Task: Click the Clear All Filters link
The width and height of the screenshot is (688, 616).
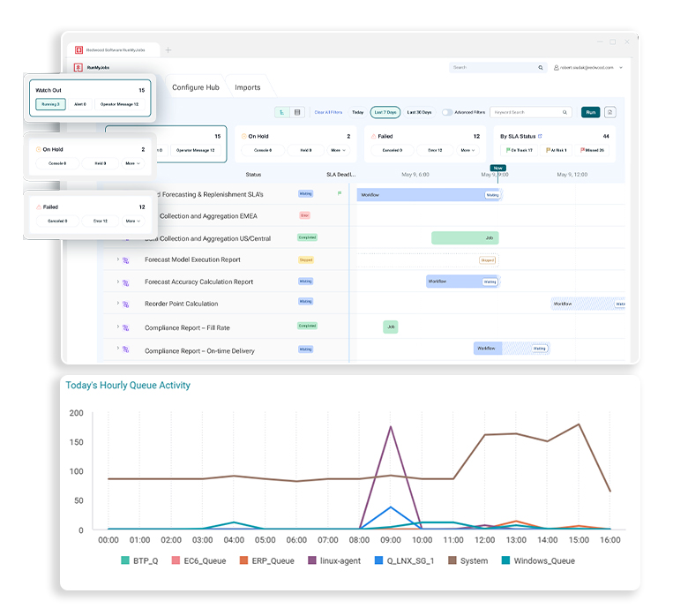Action: [x=327, y=112]
